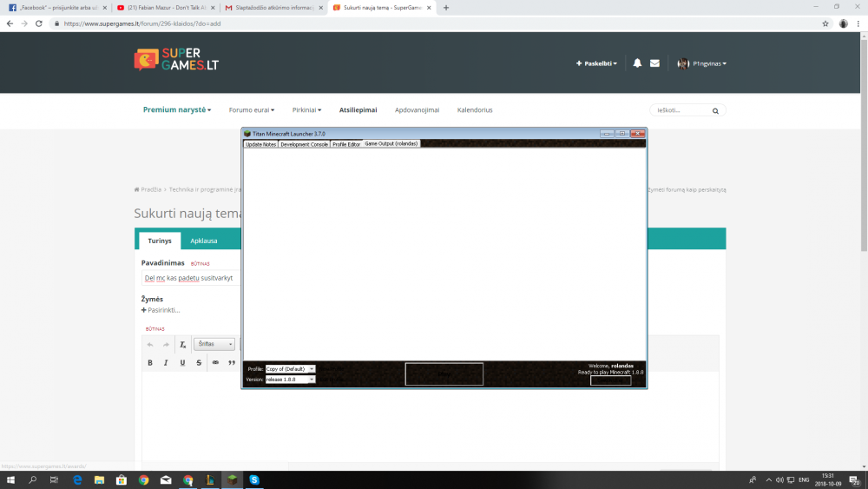
Task: Open Skype from the taskbar
Action: [254, 479]
